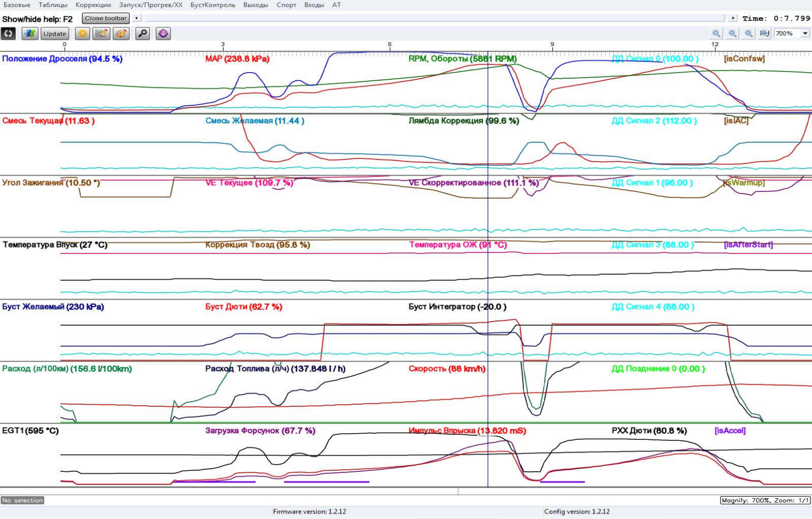Click the fit-to-width zoom icon
The height and width of the screenshot is (519, 812).
(x=764, y=34)
